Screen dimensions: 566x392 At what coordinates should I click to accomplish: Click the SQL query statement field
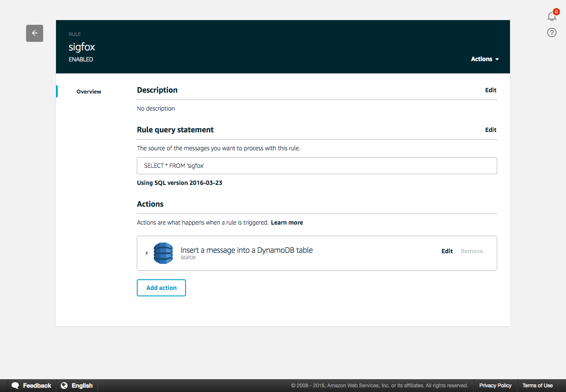coord(317,166)
